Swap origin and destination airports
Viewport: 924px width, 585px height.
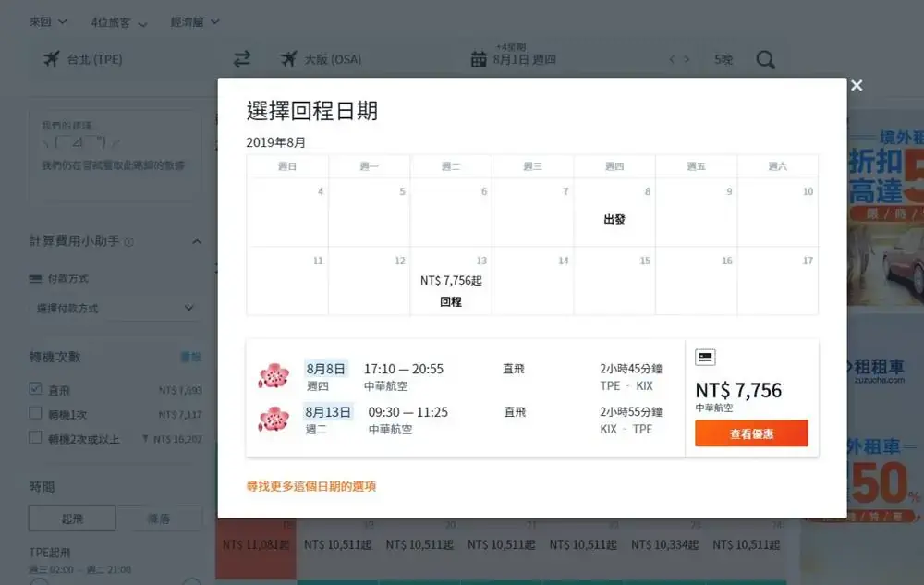pos(241,59)
